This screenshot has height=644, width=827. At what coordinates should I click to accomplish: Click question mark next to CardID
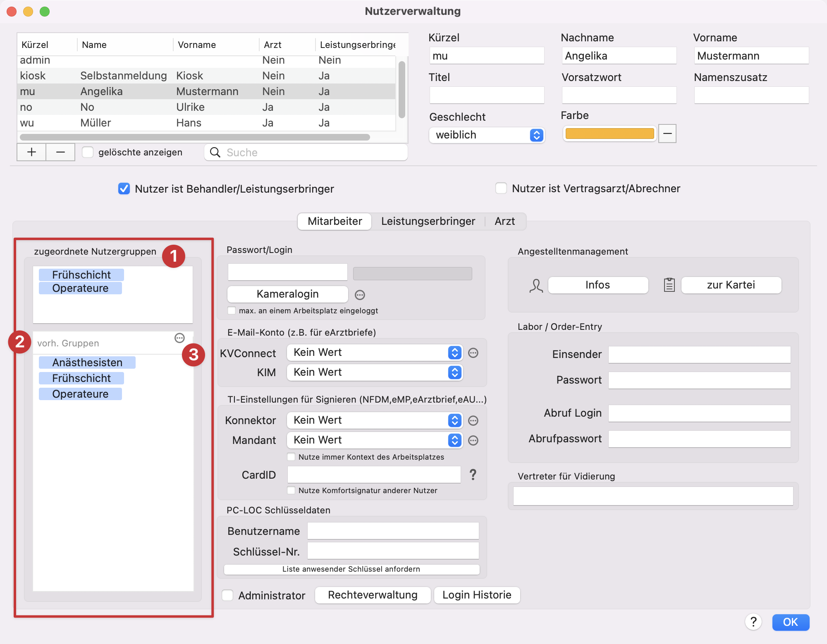473,475
